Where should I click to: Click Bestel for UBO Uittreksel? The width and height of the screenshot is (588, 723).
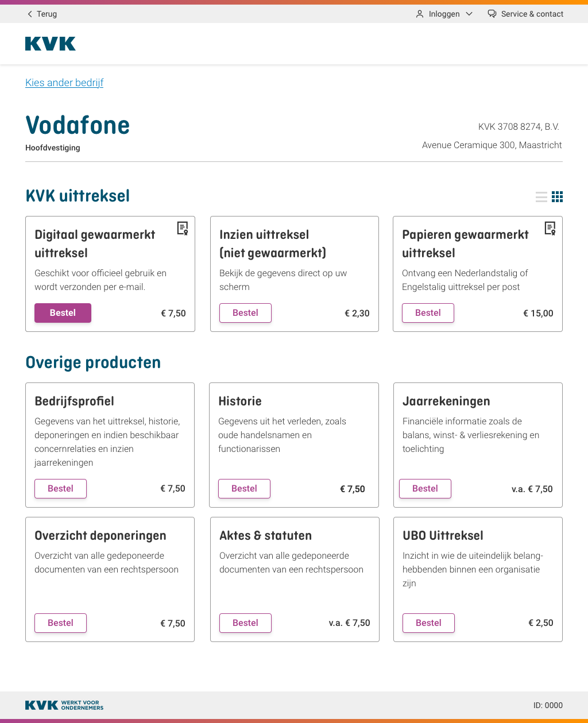coord(428,623)
